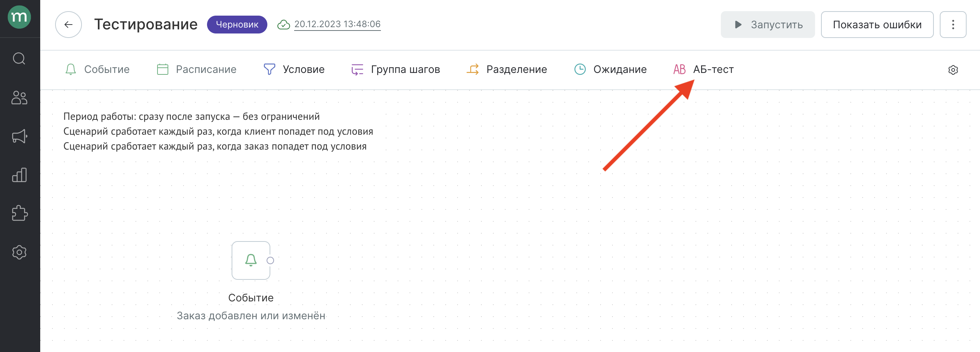The height and width of the screenshot is (352, 980).
Task: Add an Условие filter block
Action: (x=294, y=69)
